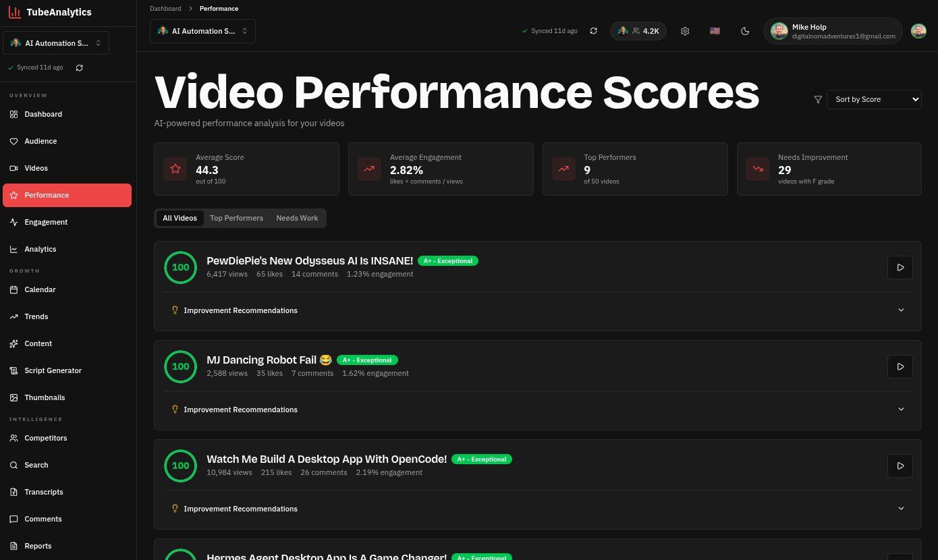Click the lightbulb icon in the OpenCode video card
This screenshot has width=938, height=560.
click(x=175, y=509)
